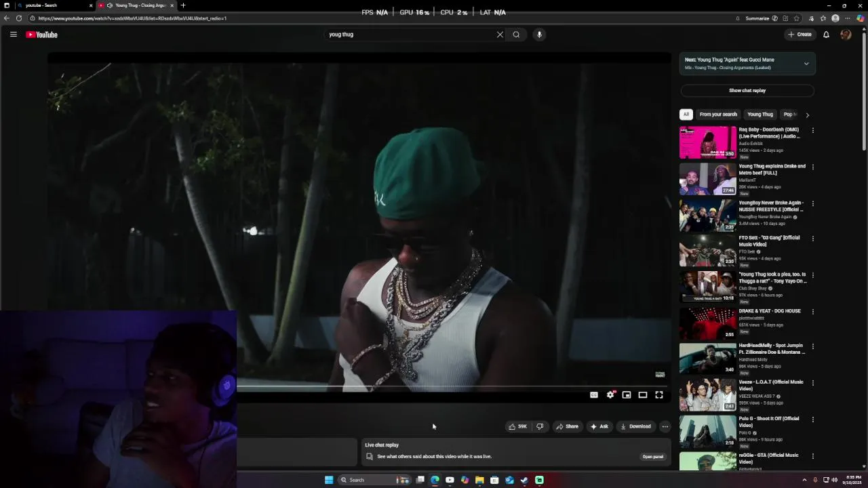Click the Show chat replay button
Viewport: 868px width, 488px height.
coord(747,90)
